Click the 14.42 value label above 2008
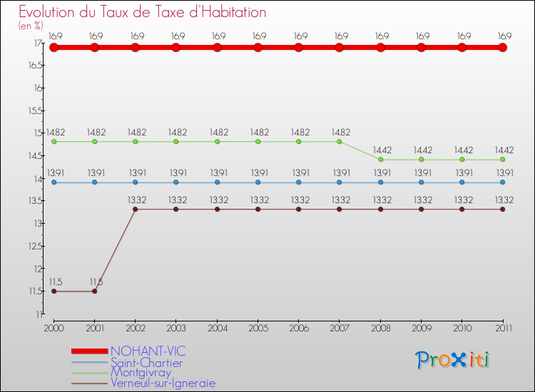The height and width of the screenshot is (392, 535). (x=382, y=150)
